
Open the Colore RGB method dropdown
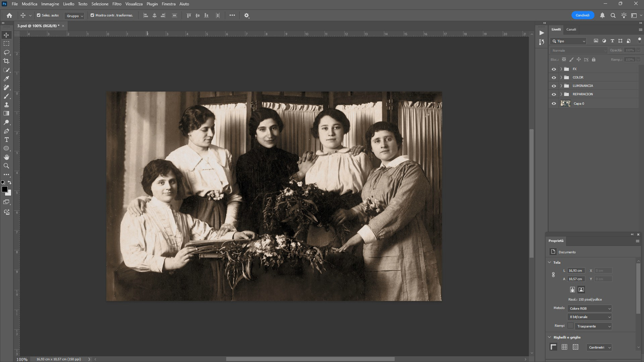[590, 308]
